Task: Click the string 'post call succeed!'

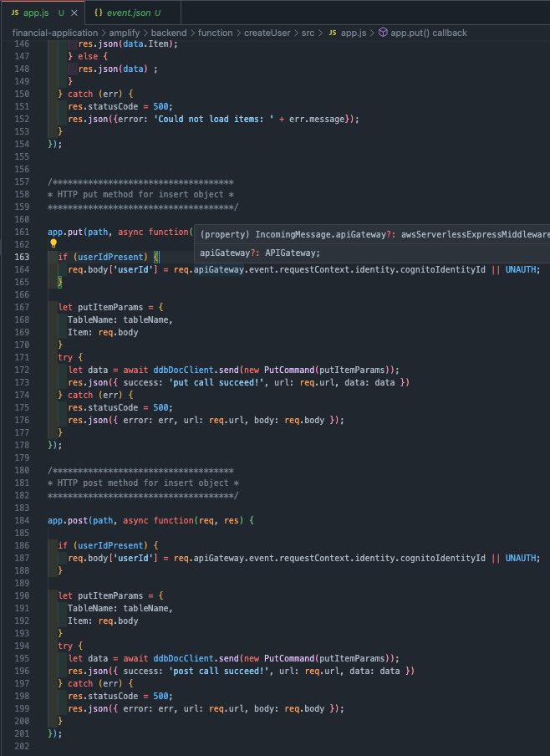Action: tap(222, 671)
